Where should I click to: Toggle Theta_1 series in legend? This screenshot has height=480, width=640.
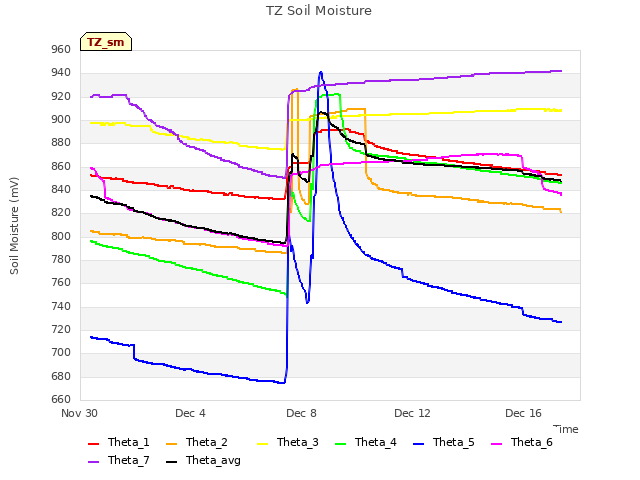pos(119,442)
